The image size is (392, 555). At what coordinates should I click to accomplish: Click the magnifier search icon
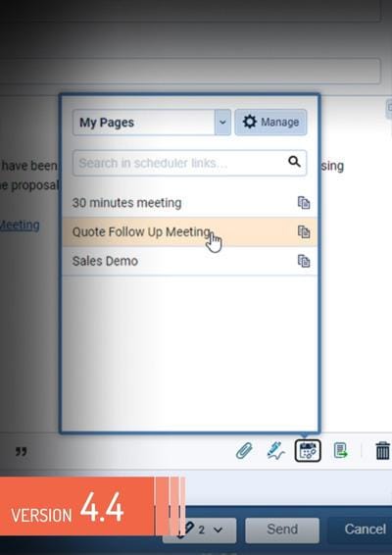[294, 162]
